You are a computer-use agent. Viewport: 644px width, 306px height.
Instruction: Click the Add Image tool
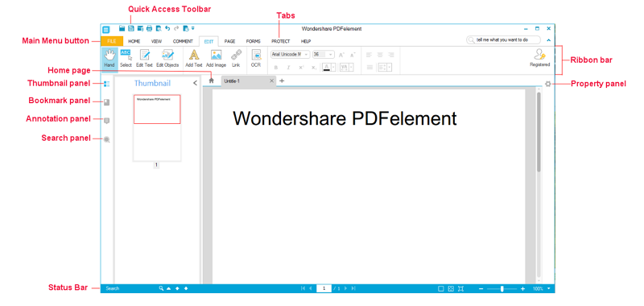(x=216, y=59)
